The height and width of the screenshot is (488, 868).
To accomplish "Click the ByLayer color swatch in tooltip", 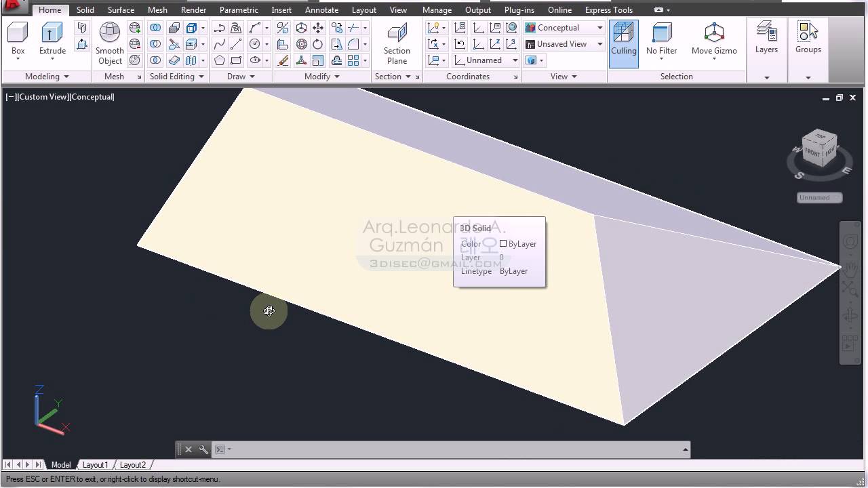I will click(503, 243).
